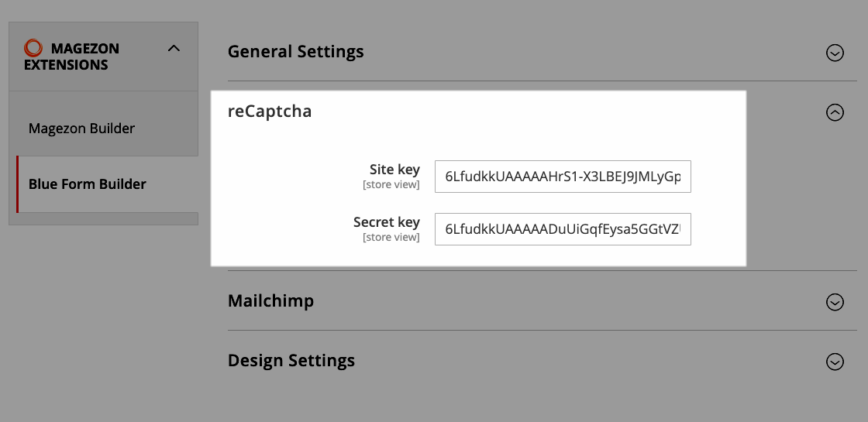Collapse the Magezon Extensions sidebar group
Image resolution: width=868 pixels, height=422 pixels.
174,48
